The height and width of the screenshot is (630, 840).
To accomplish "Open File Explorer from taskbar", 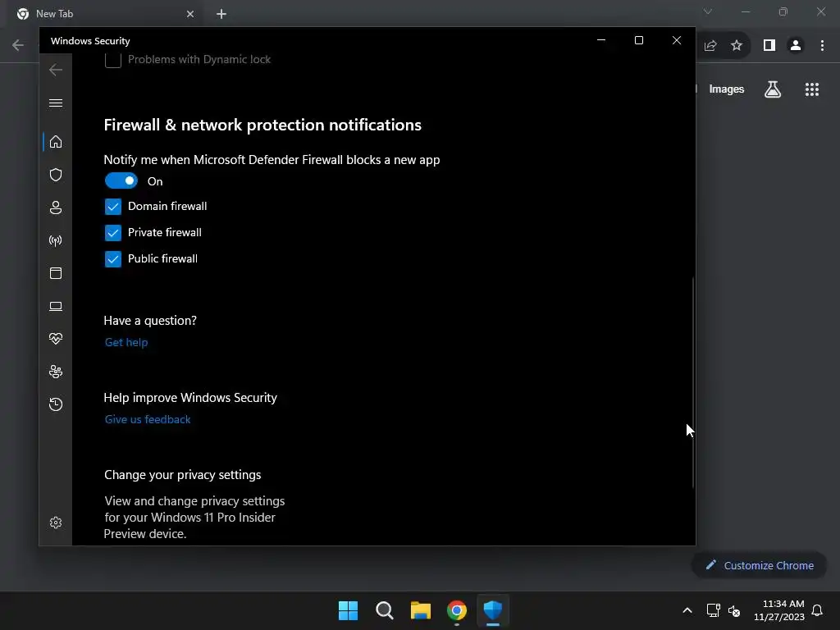I will [421, 610].
